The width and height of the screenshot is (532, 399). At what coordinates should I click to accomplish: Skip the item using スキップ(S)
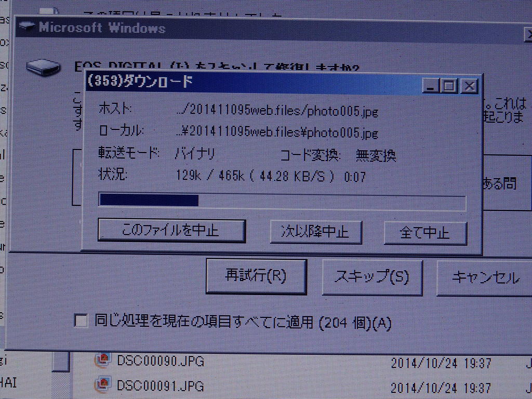click(x=372, y=277)
